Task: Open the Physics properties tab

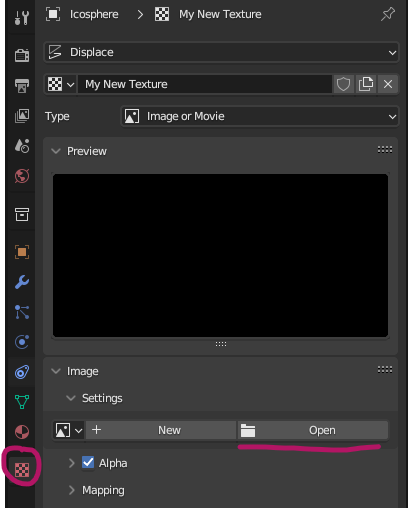Action: [22, 342]
